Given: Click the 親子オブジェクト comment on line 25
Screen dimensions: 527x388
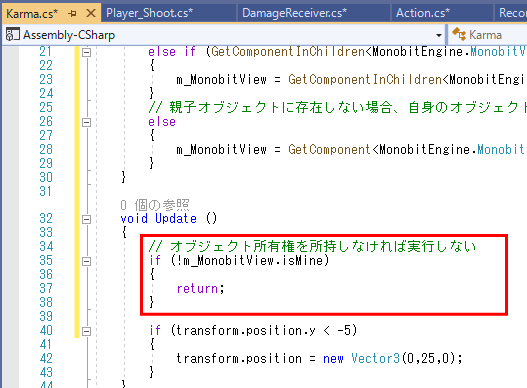Looking at the screenshot, I should click(337, 108).
